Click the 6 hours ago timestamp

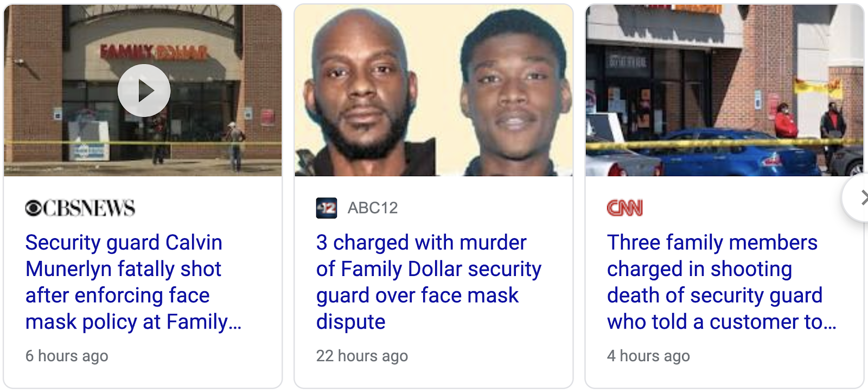click(x=67, y=356)
